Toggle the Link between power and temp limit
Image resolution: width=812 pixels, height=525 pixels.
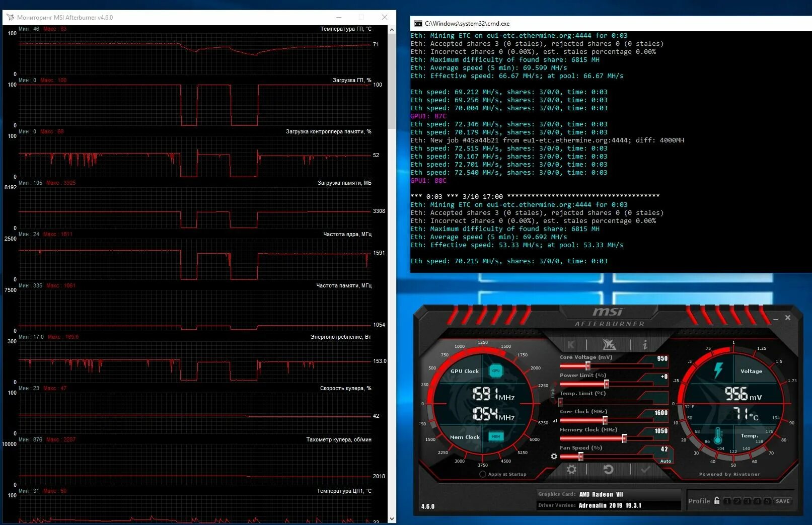click(553, 392)
